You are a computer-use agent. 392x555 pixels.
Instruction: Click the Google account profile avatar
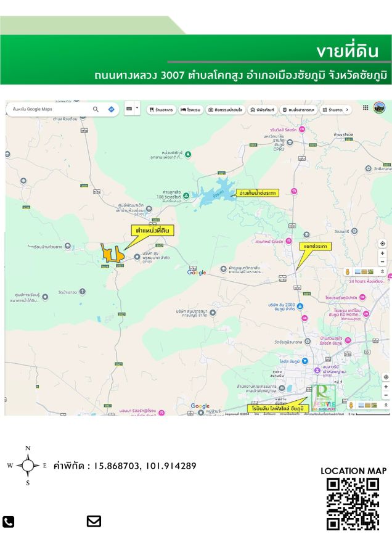click(379, 108)
